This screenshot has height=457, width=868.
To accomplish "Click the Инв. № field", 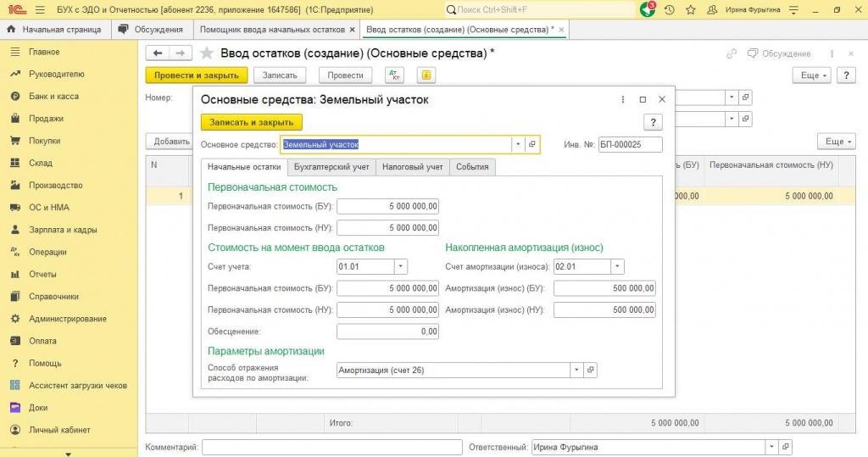I will [630, 145].
